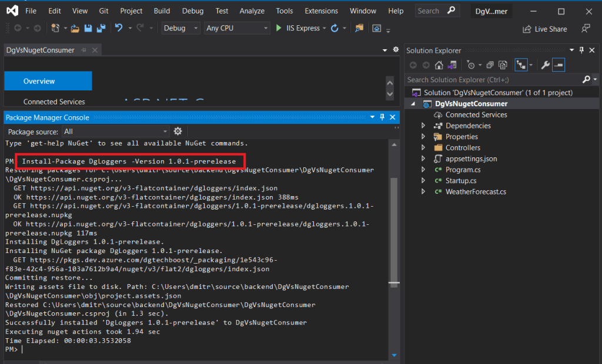Expand the Controllers folder node
Viewport: 602px width, 364px height.
[423, 148]
